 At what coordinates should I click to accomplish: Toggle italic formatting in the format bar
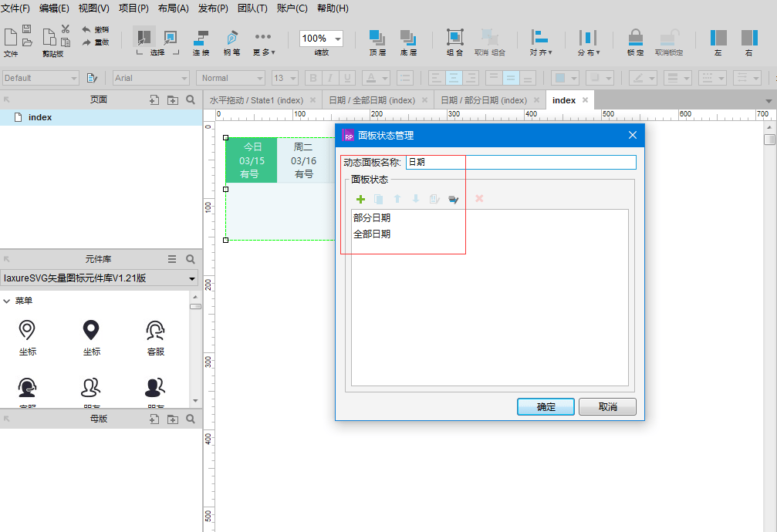click(329, 78)
